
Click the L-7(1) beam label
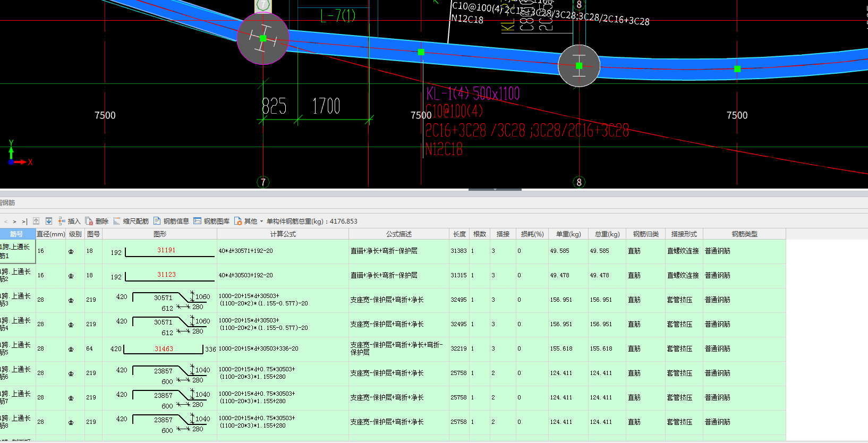[338, 16]
